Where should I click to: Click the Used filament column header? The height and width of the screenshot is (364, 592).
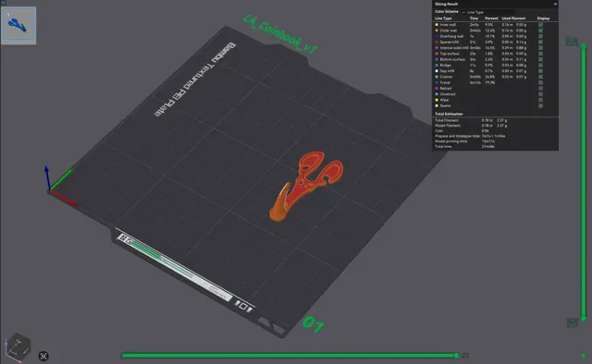coord(513,18)
